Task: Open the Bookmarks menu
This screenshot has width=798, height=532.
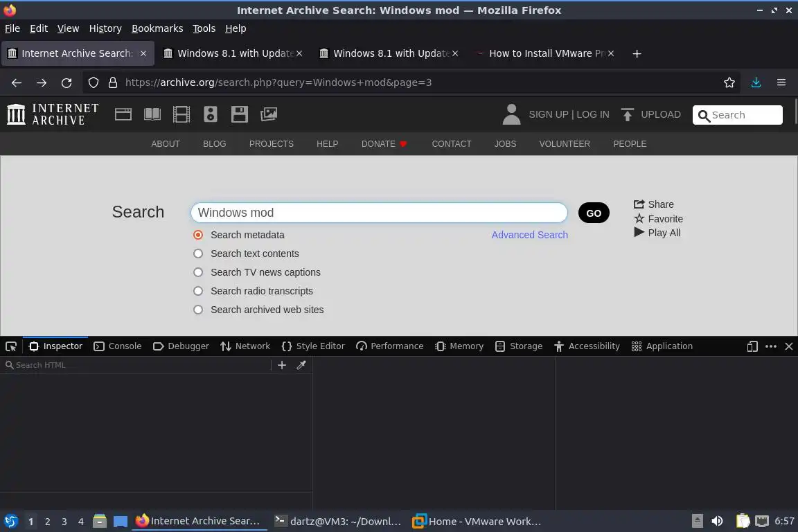Action: [157, 28]
